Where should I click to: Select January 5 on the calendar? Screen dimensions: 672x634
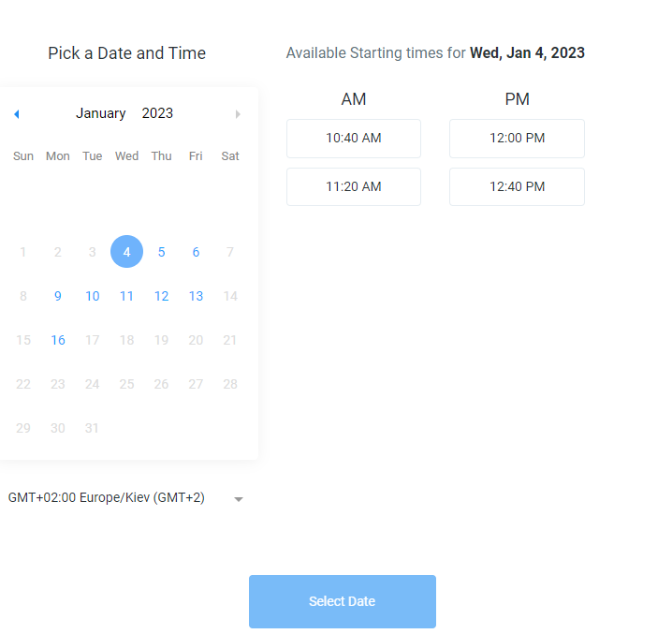pyautogui.click(x=161, y=252)
